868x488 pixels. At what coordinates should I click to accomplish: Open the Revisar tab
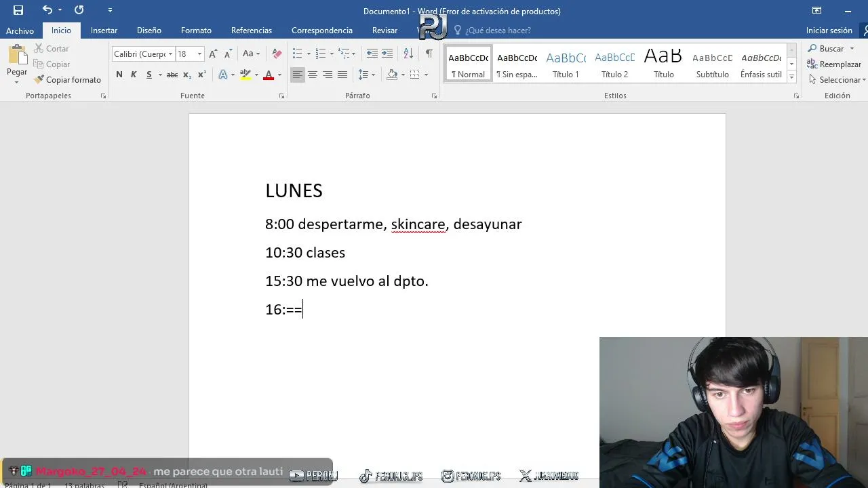384,30
